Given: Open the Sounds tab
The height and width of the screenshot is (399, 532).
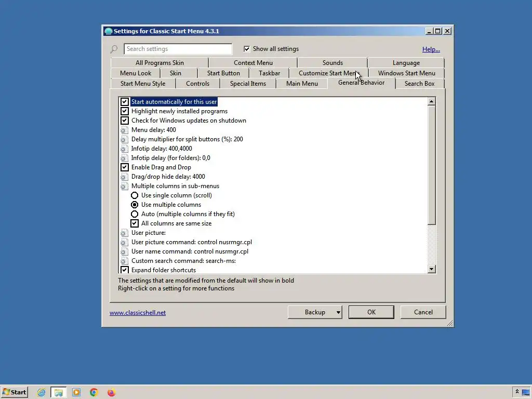Looking at the screenshot, I should tap(332, 63).
